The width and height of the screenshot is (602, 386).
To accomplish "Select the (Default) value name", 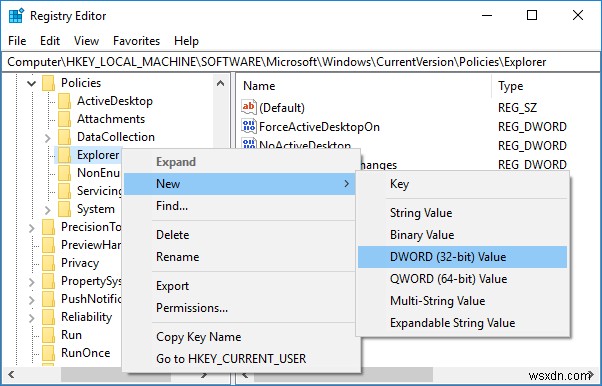I will point(282,108).
